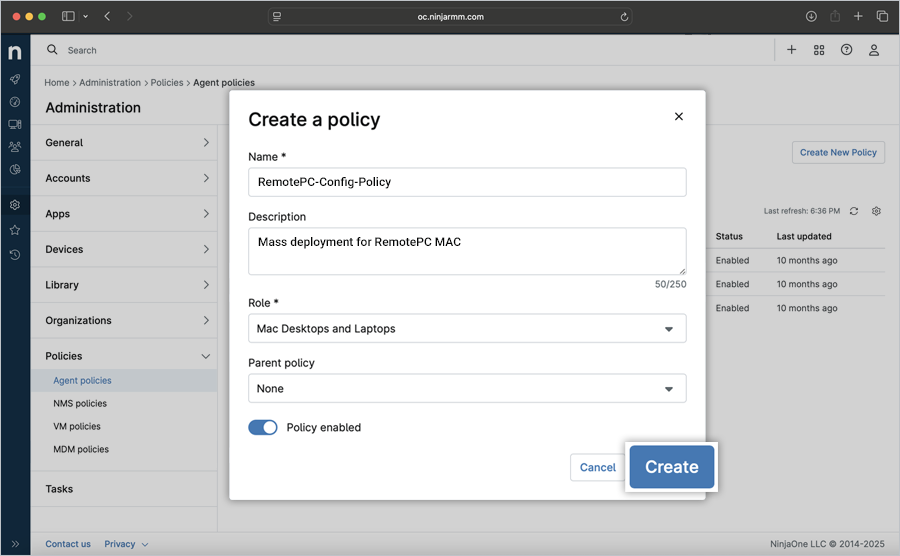This screenshot has width=900, height=556.
Task: Click the star favorites icon in sidebar
Action: [x=15, y=230]
